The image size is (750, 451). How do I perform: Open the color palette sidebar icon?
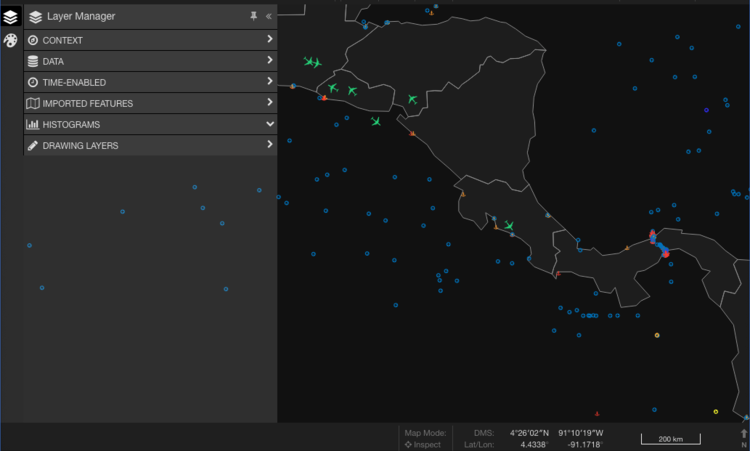(x=11, y=41)
